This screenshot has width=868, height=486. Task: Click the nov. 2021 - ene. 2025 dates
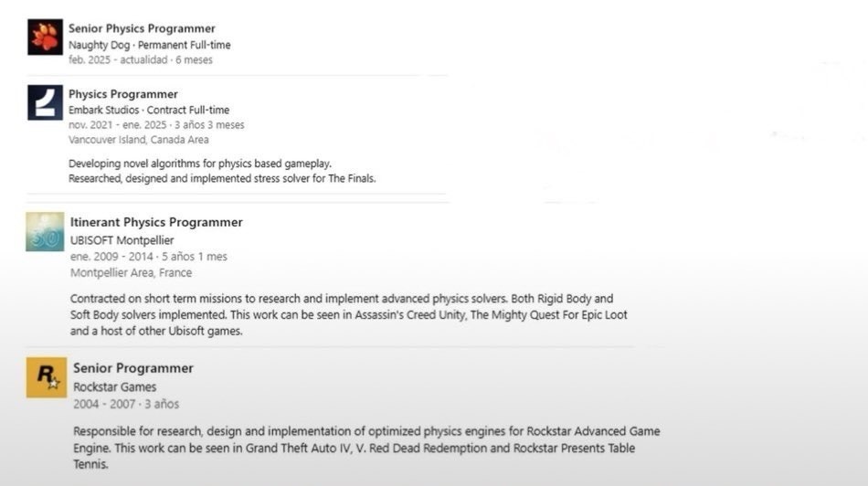tap(156, 124)
